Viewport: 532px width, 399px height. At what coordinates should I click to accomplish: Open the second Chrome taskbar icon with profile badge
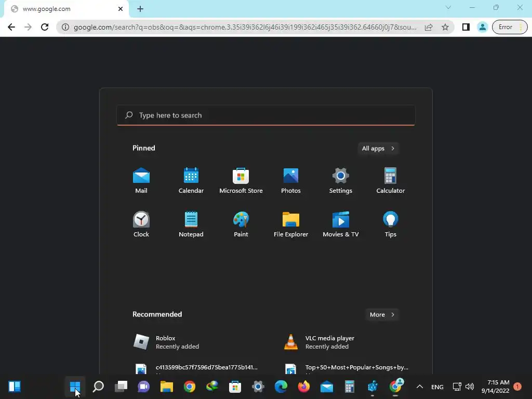395,387
